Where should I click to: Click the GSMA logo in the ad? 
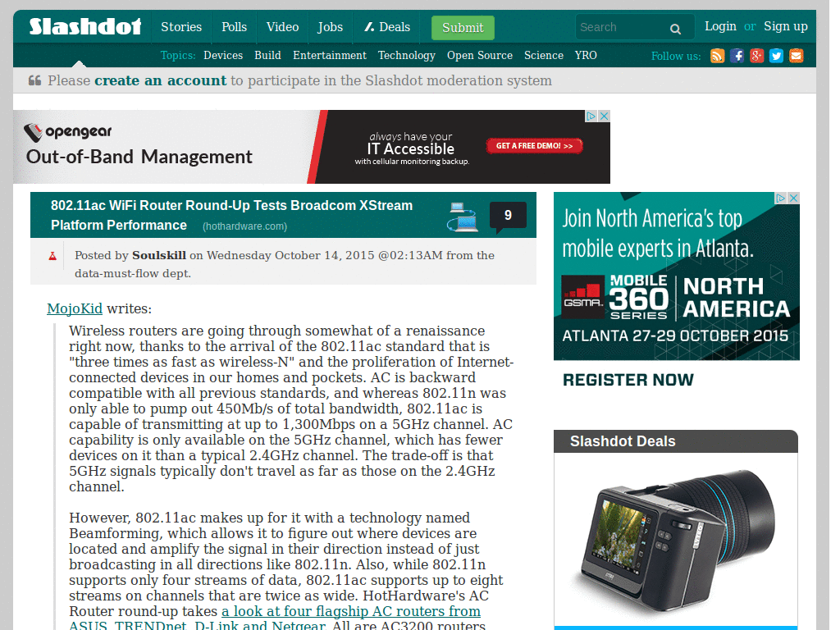(583, 297)
